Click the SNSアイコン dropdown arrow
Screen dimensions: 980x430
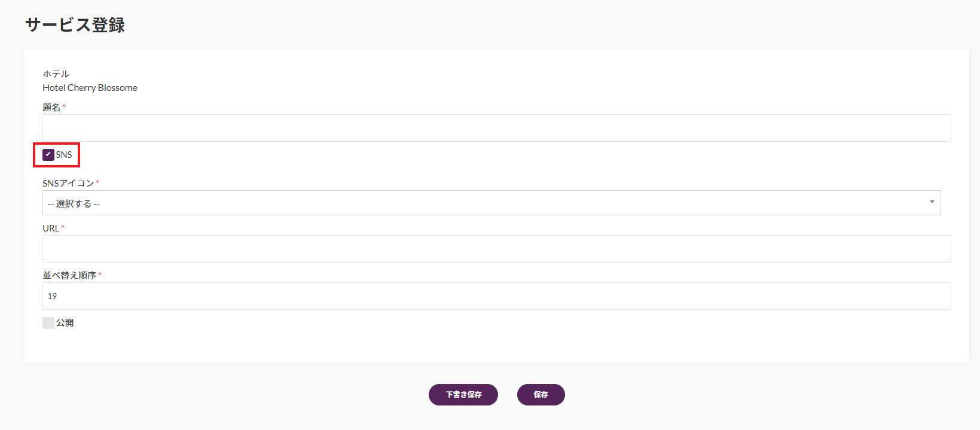(x=932, y=202)
